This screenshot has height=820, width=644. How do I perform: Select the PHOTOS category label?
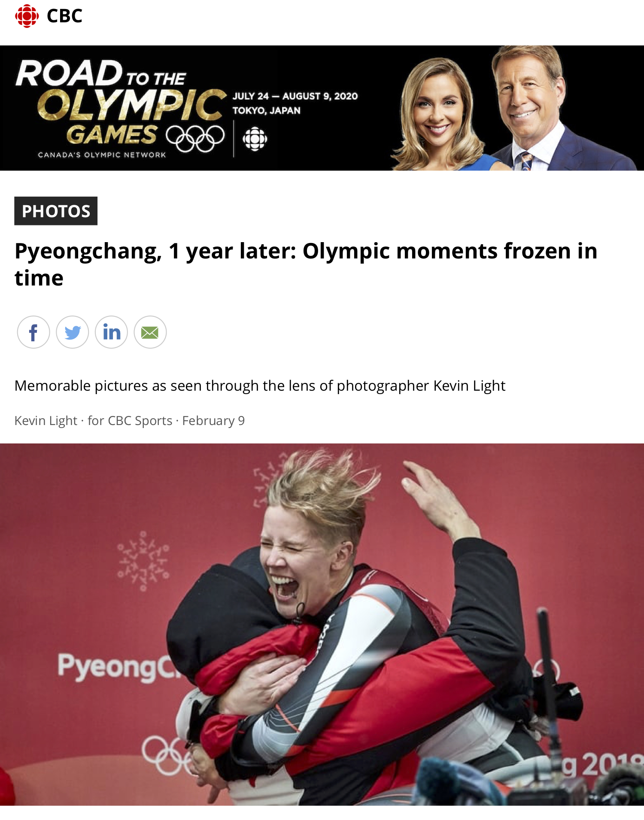[x=56, y=211]
